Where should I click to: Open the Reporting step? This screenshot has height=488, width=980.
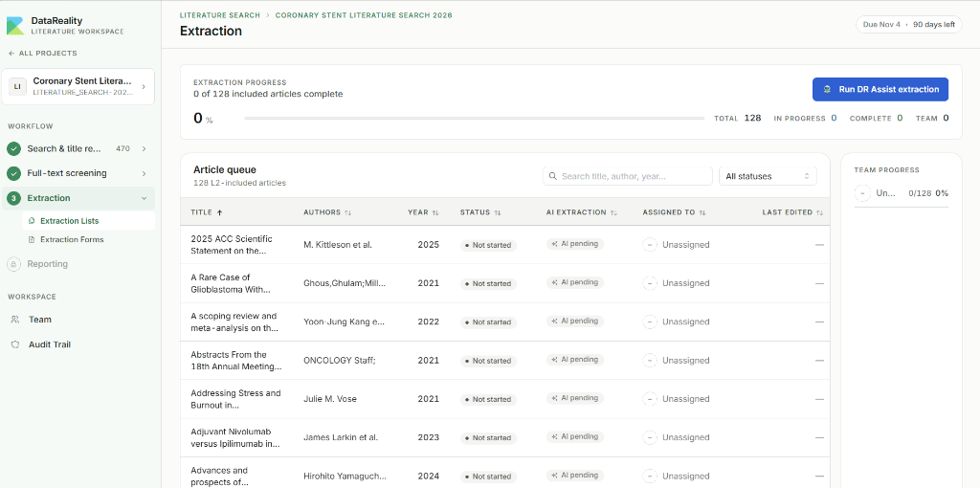point(48,264)
